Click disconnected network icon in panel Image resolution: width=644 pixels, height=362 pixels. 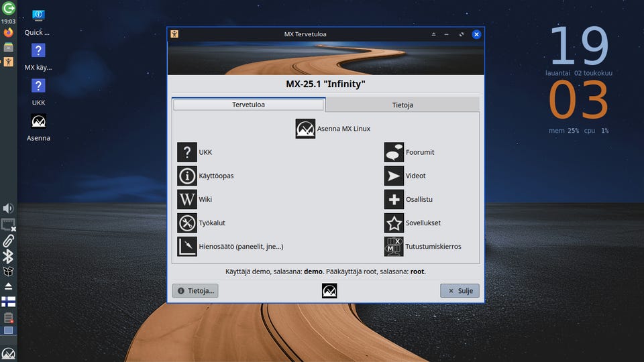[x=8, y=225]
